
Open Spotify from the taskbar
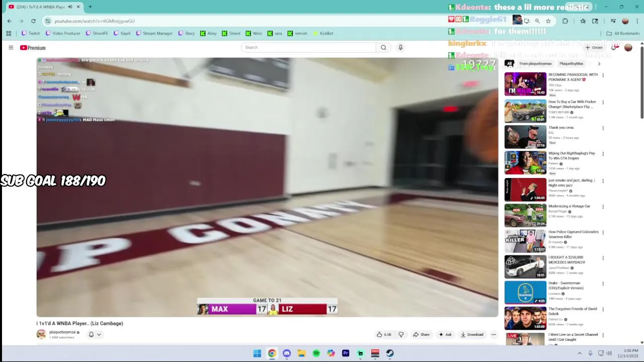point(316,353)
